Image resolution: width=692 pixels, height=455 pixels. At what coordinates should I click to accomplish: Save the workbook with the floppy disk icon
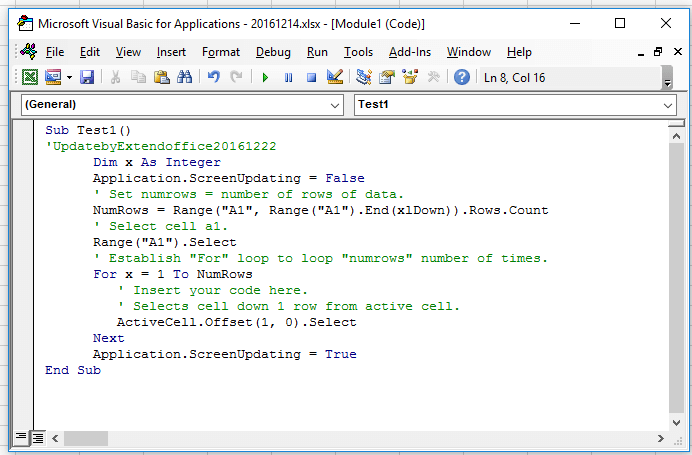coord(86,77)
